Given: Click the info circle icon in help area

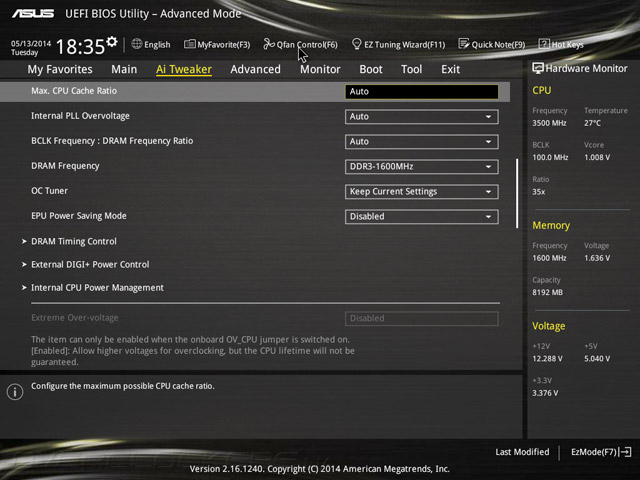Looking at the screenshot, I should coord(15,392).
